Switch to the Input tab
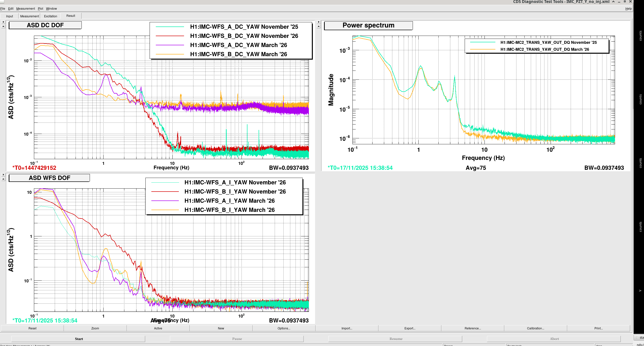This screenshot has width=644, height=346. coord(9,16)
